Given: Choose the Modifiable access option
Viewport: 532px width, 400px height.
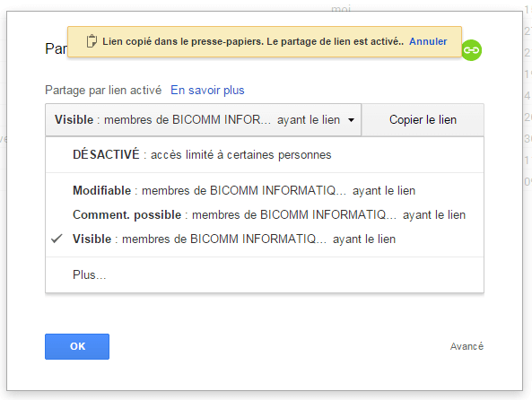Looking at the screenshot, I should pos(265,191).
